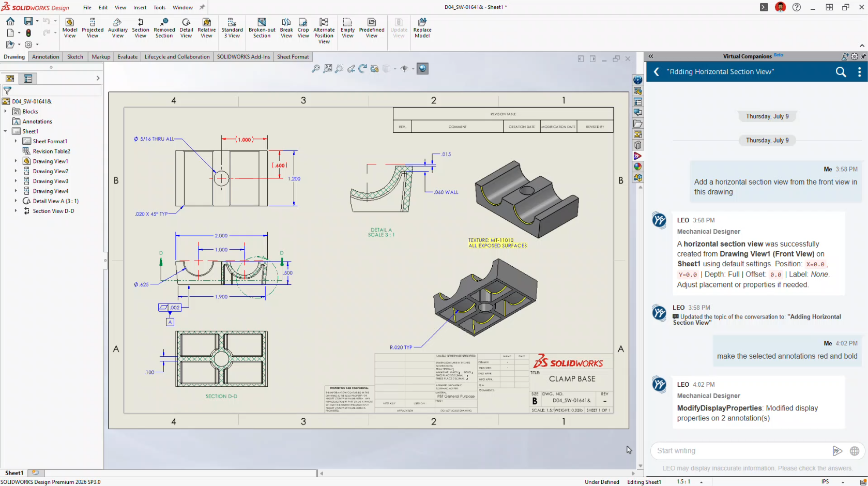The image size is (868, 486).
Task: Open the Hide/Show Items eye icon
Action: (404, 69)
